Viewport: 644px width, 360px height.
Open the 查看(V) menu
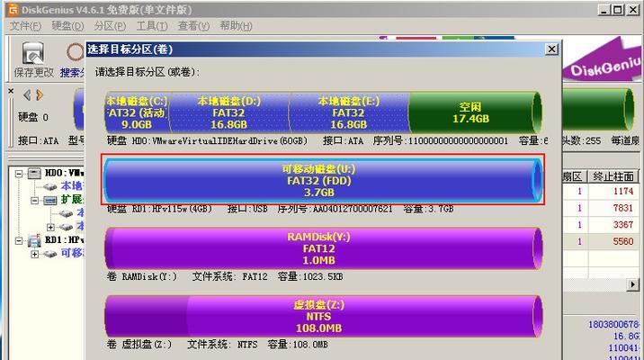(194, 26)
